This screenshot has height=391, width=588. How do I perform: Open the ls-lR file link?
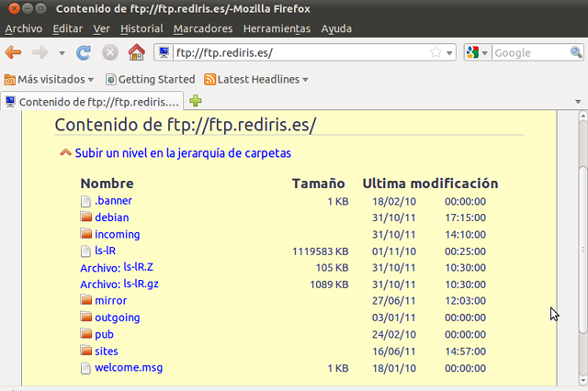click(105, 251)
